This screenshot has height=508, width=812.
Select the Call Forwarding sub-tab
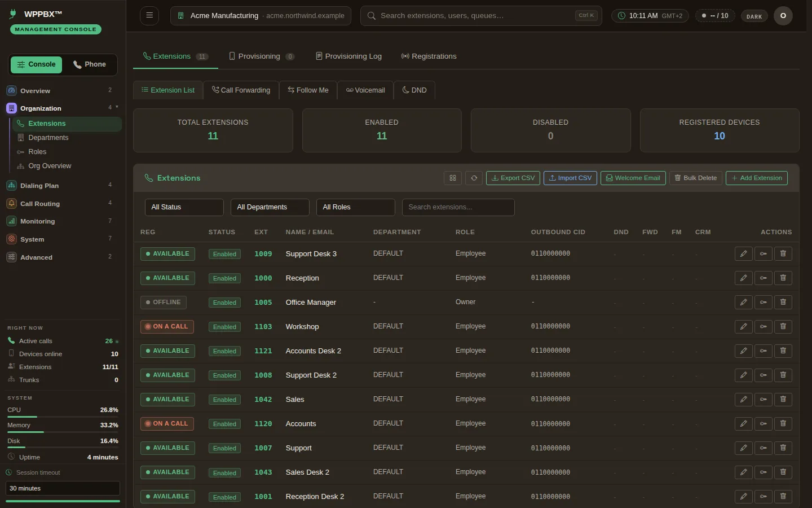pyautogui.click(x=241, y=90)
